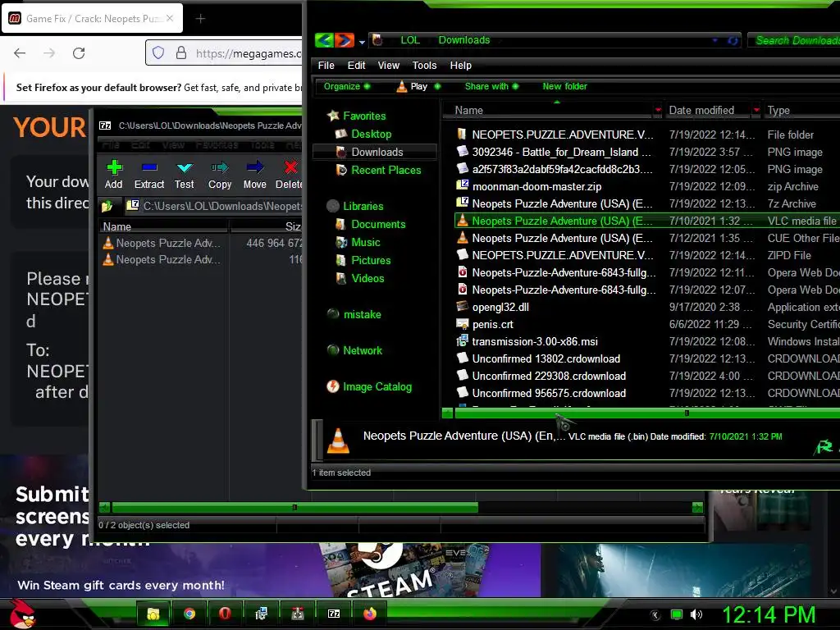The height and width of the screenshot is (630, 840).
Task: Sort by the Name column header
Action: 549,111
